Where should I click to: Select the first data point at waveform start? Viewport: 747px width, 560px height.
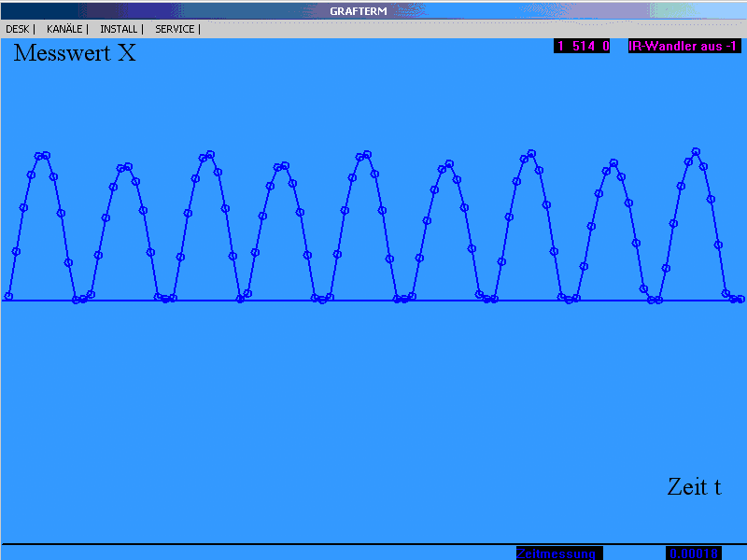coord(8,296)
